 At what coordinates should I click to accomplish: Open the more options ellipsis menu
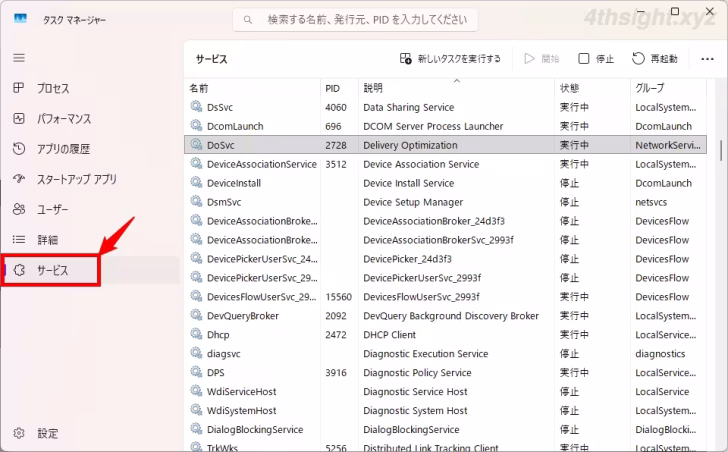(x=707, y=59)
